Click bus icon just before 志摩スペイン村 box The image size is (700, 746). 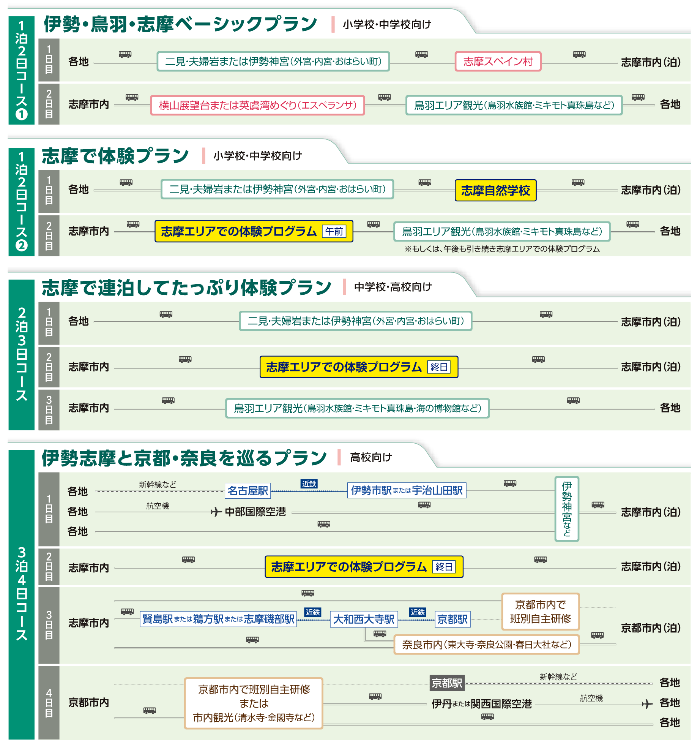click(421, 55)
